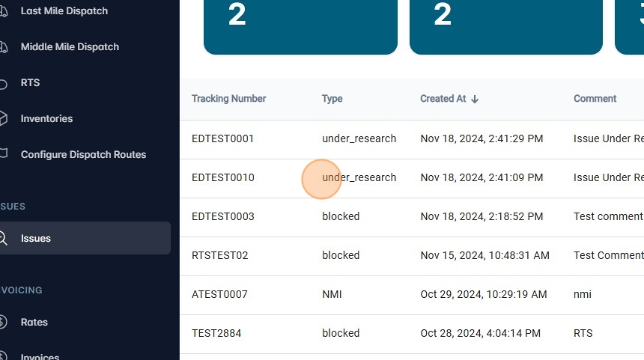Click the RTS sidebar icon
Image resolution: width=644 pixels, height=360 pixels.
(x=3, y=83)
